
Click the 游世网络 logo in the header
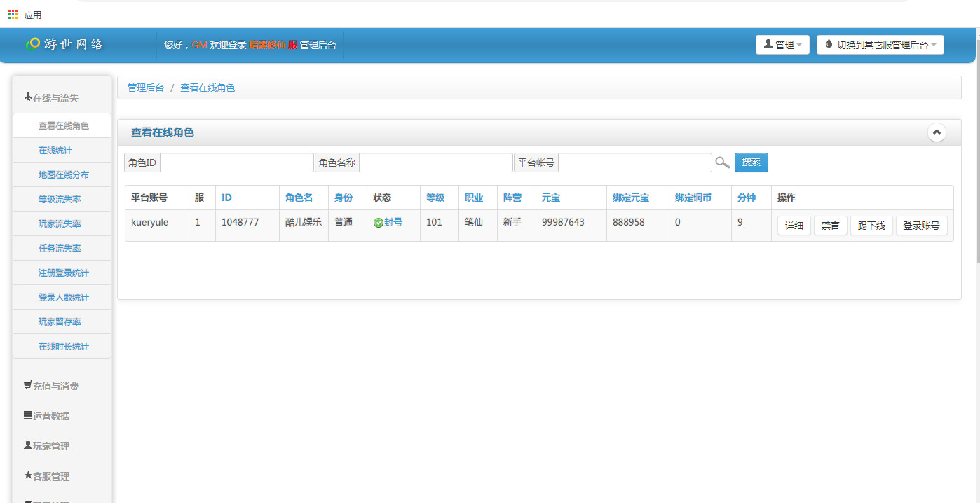[x=64, y=44]
